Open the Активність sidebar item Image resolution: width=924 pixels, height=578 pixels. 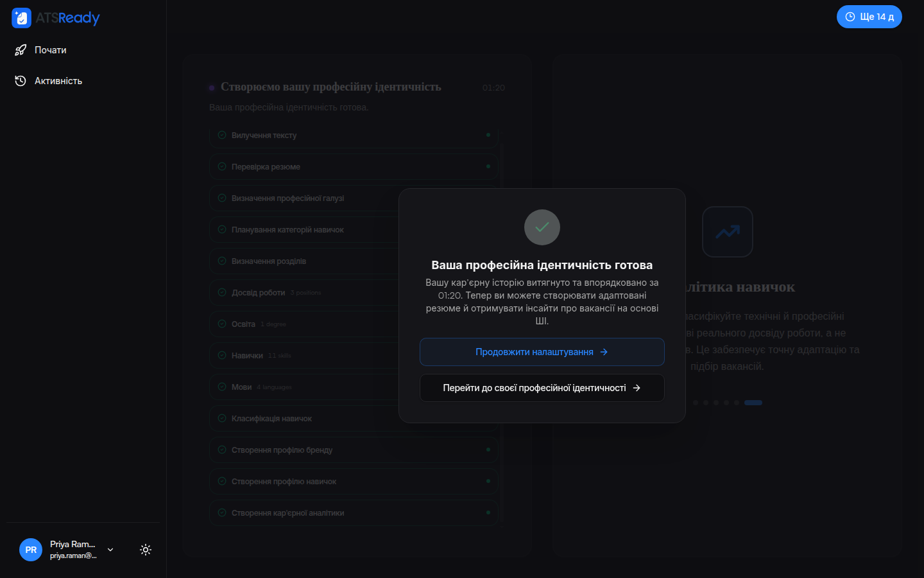[83, 81]
